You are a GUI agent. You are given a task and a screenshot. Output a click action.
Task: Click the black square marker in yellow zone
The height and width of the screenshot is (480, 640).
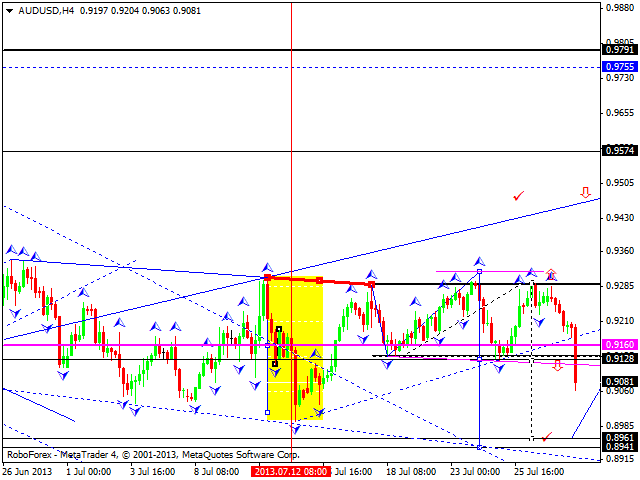(x=278, y=329)
